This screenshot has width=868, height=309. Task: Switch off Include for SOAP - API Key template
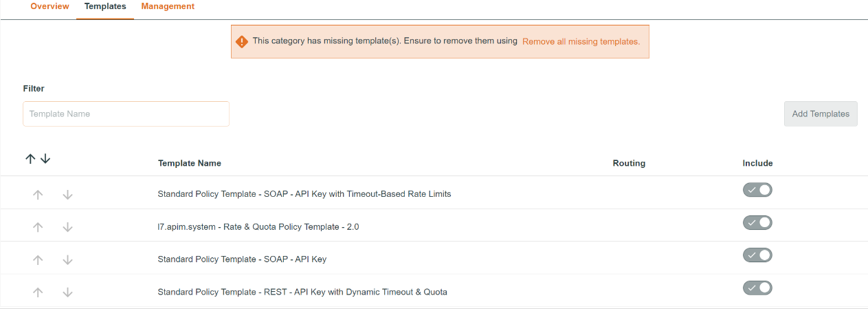757,255
